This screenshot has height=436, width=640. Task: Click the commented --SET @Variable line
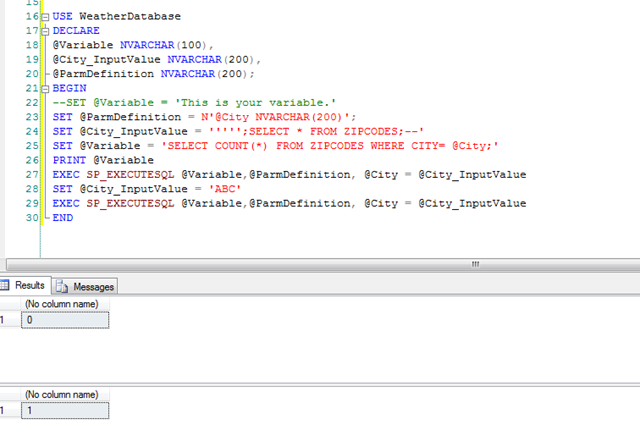pos(194,102)
